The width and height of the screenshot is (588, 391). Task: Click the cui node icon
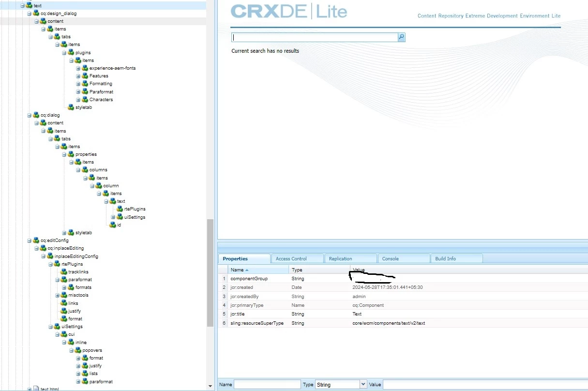click(x=64, y=334)
